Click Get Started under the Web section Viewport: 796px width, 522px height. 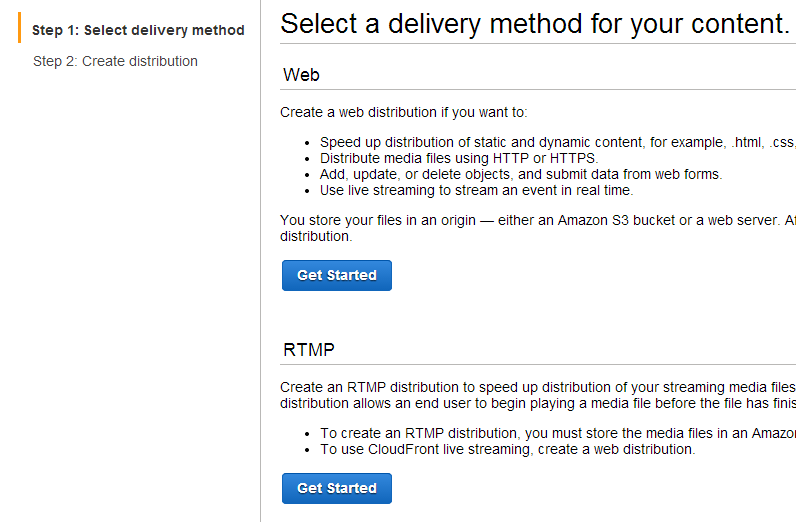(337, 275)
